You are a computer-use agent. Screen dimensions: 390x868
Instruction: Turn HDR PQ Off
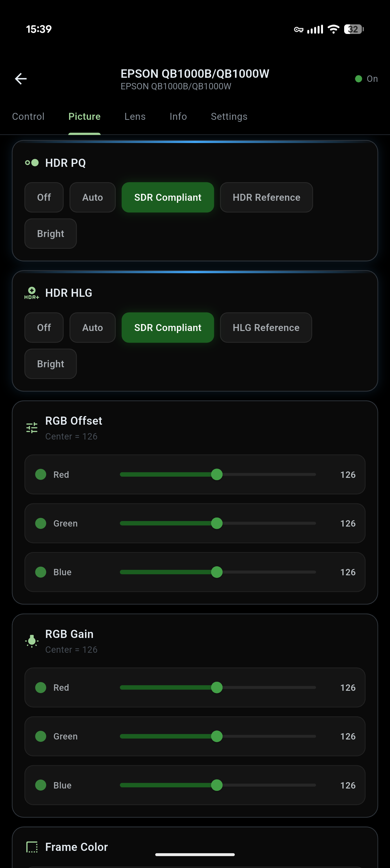click(x=44, y=197)
